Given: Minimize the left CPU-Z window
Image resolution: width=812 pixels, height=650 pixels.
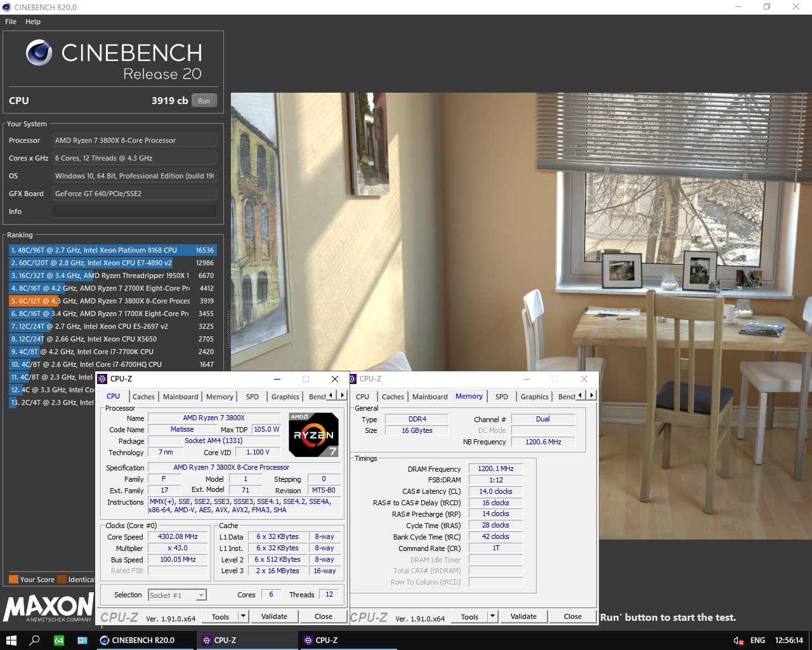Looking at the screenshot, I should 277,379.
